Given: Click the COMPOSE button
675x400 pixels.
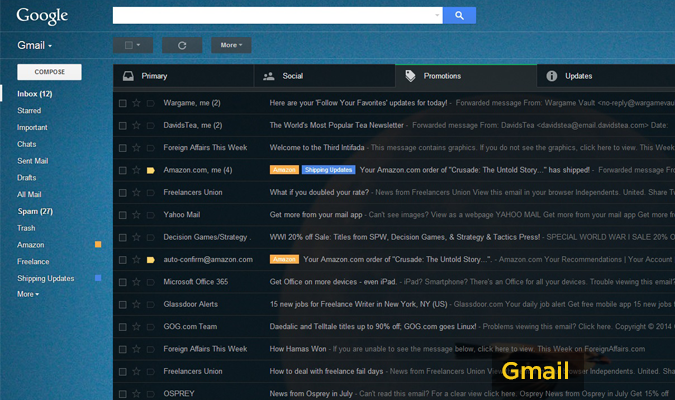Looking at the screenshot, I should [x=50, y=72].
